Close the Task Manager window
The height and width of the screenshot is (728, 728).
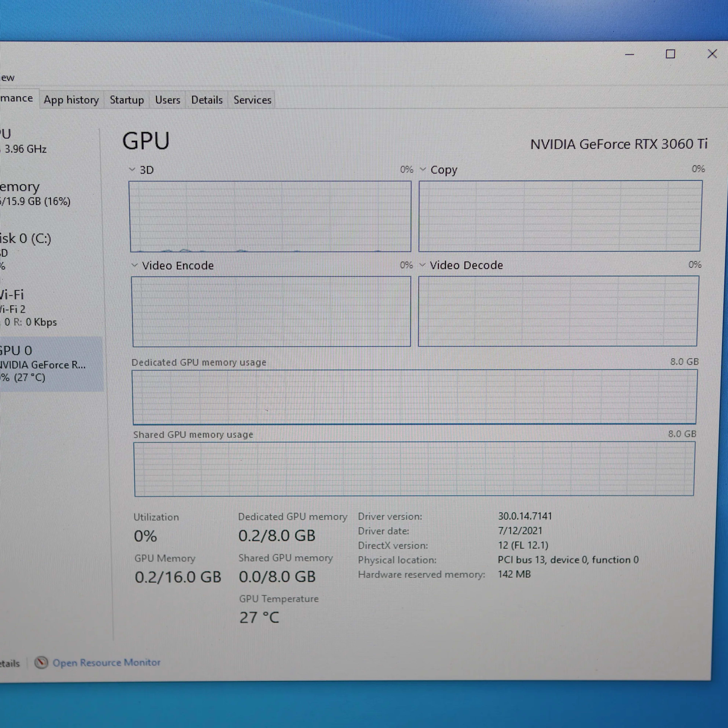(x=712, y=54)
